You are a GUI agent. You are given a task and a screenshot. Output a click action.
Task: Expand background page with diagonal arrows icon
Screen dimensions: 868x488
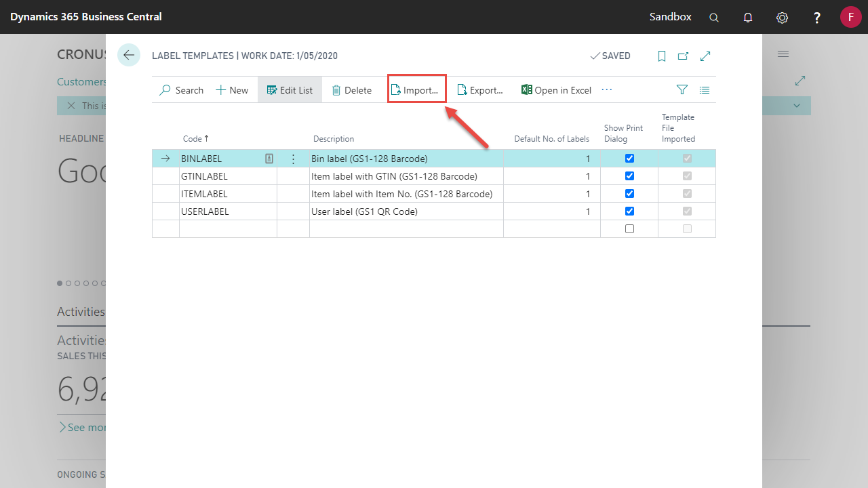[800, 81]
